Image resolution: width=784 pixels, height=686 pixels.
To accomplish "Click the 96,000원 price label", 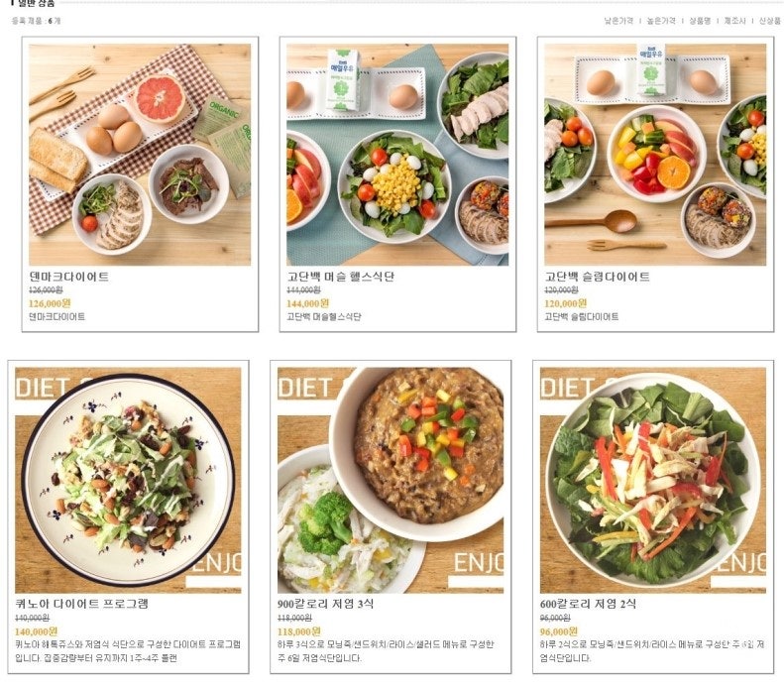I will pyautogui.click(x=558, y=631).
